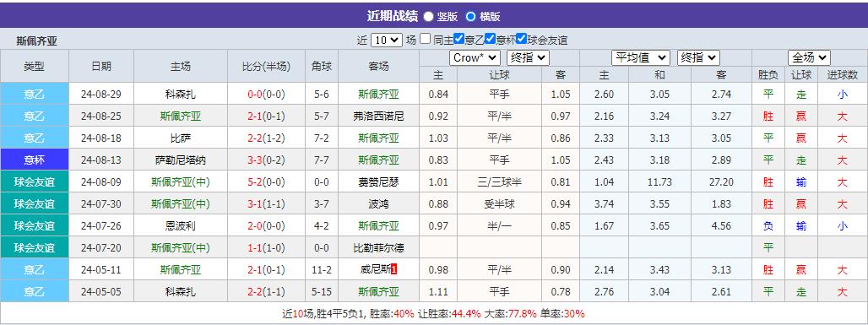Click the 胜率:40% summary text
Viewport: 868px width, 325px height.
[392, 314]
